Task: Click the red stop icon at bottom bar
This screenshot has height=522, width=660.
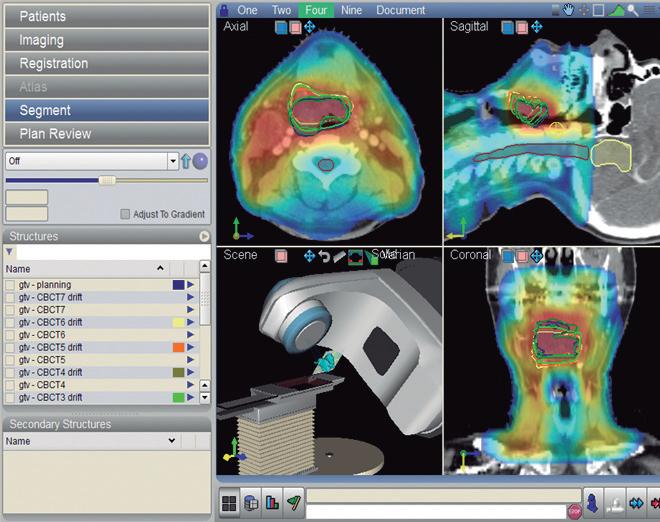Action: click(x=574, y=511)
